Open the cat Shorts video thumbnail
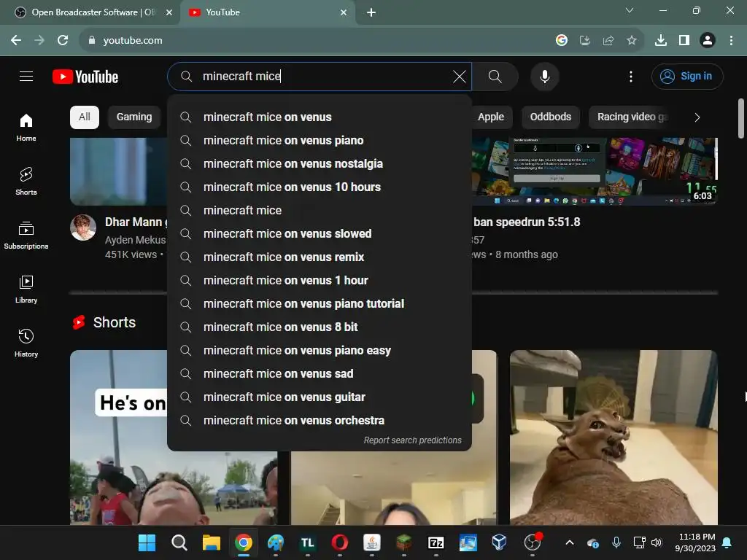The image size is (747, 560). [614, 437]
